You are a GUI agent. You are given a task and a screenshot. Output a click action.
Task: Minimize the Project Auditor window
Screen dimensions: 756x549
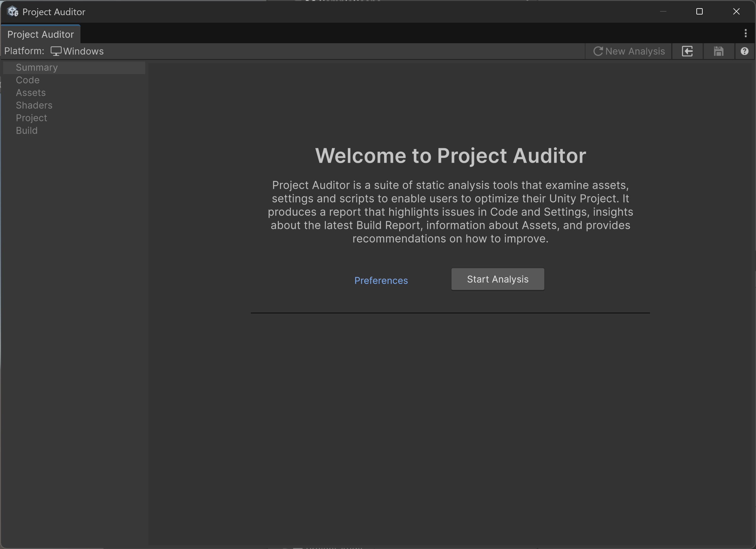coord(663,12)
